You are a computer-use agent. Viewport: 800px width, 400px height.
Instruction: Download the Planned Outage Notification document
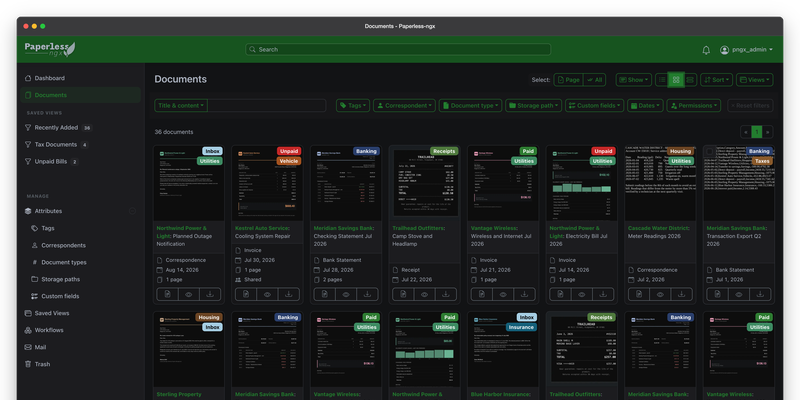coord(210,294)
